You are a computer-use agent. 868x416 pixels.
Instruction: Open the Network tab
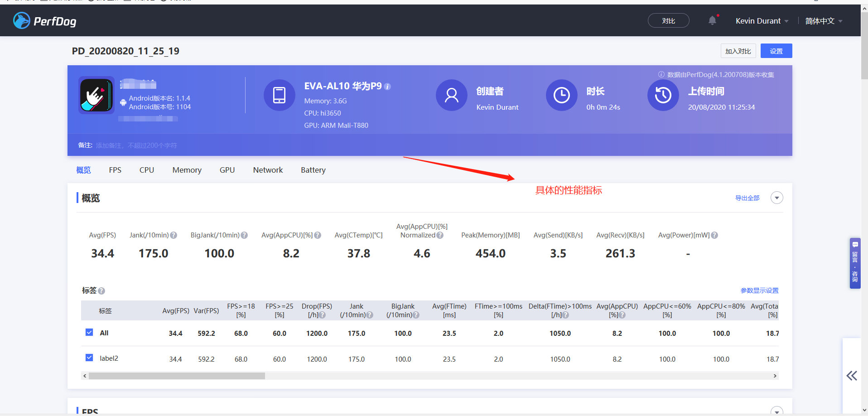click(x=268, y=170)
